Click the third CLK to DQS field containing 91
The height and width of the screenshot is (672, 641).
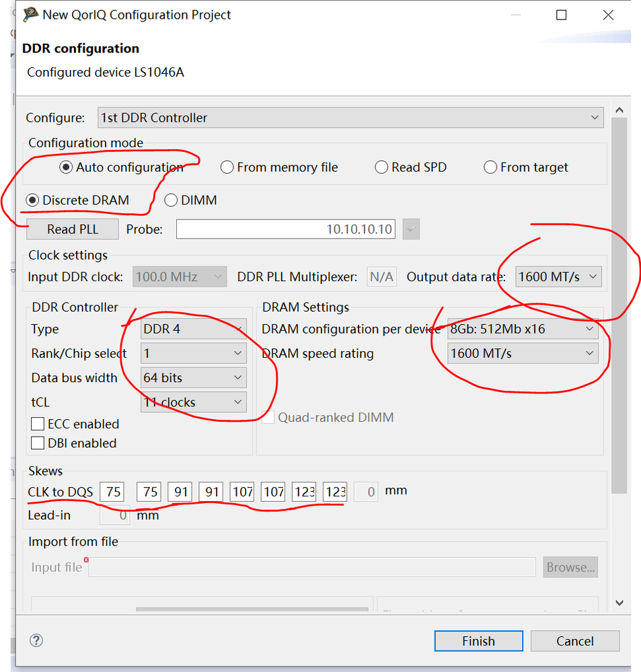point(180,492)
